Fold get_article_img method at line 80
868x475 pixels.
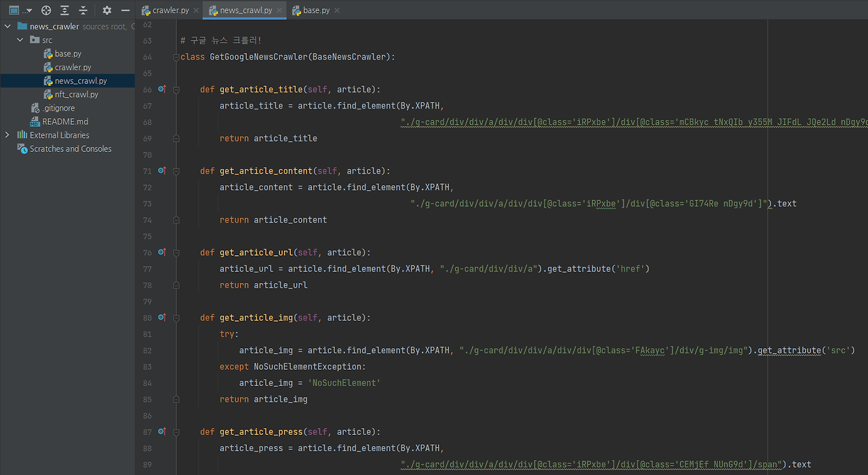(176, 318)
